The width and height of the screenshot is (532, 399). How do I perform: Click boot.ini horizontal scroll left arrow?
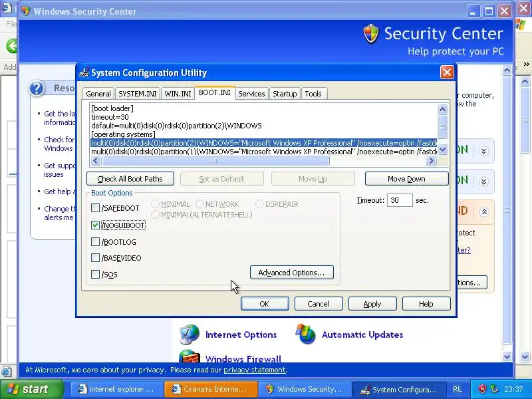95,160
